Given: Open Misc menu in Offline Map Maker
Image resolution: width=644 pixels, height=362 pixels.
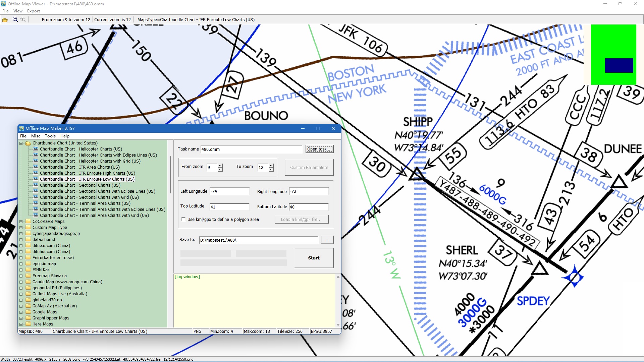Looking at the screenshot, I should pos(36,136).
